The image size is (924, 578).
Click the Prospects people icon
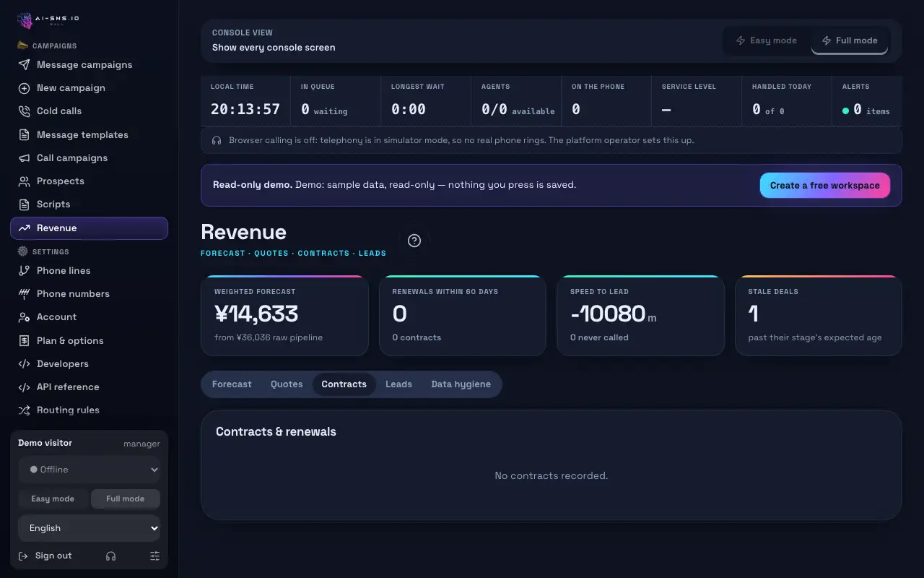pos(25,181)
